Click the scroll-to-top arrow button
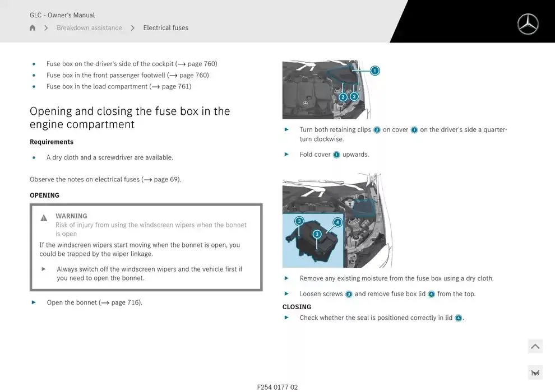Screen dimensions: 555x392 535,347
